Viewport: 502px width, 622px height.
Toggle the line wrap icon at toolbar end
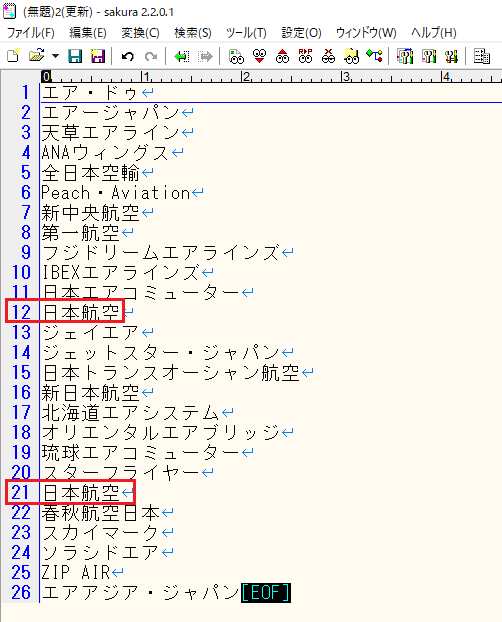tap(482, 56)
